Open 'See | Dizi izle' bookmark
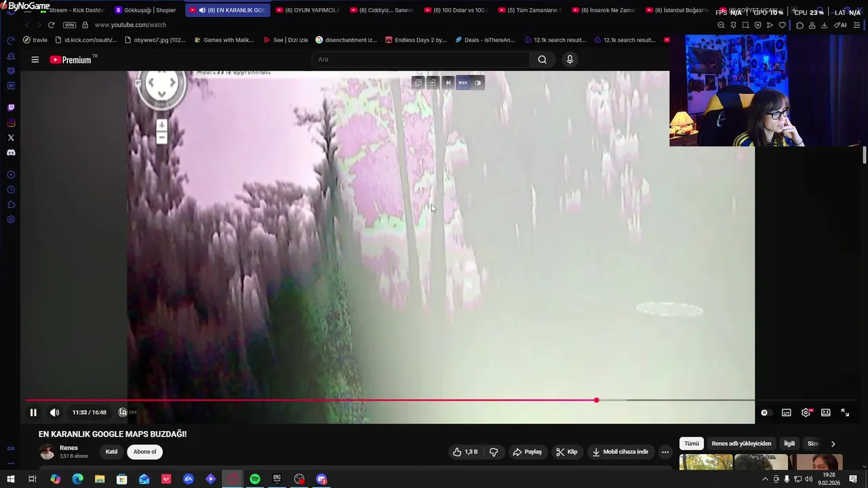Screen dimensions: 868x488 [285, 40]
